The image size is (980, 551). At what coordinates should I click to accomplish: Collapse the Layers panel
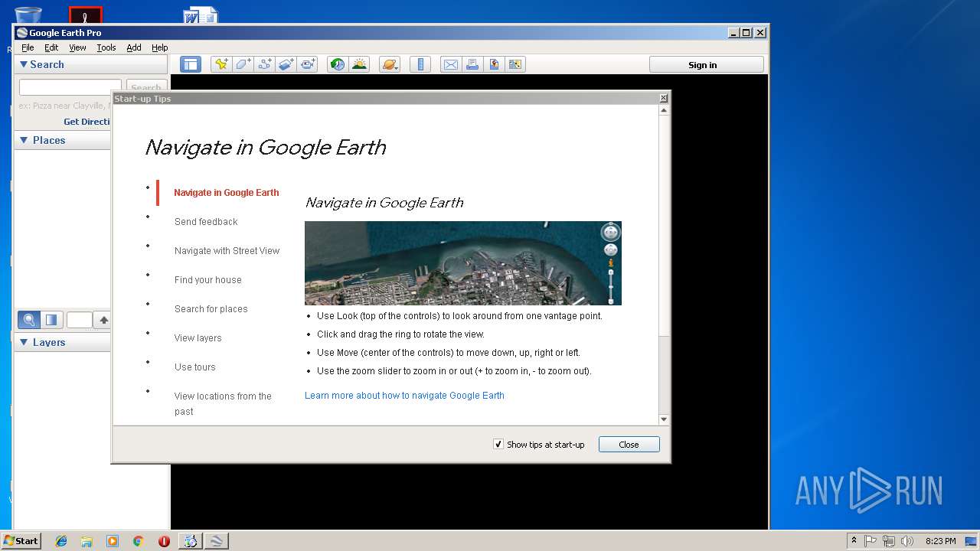point(24,343)
